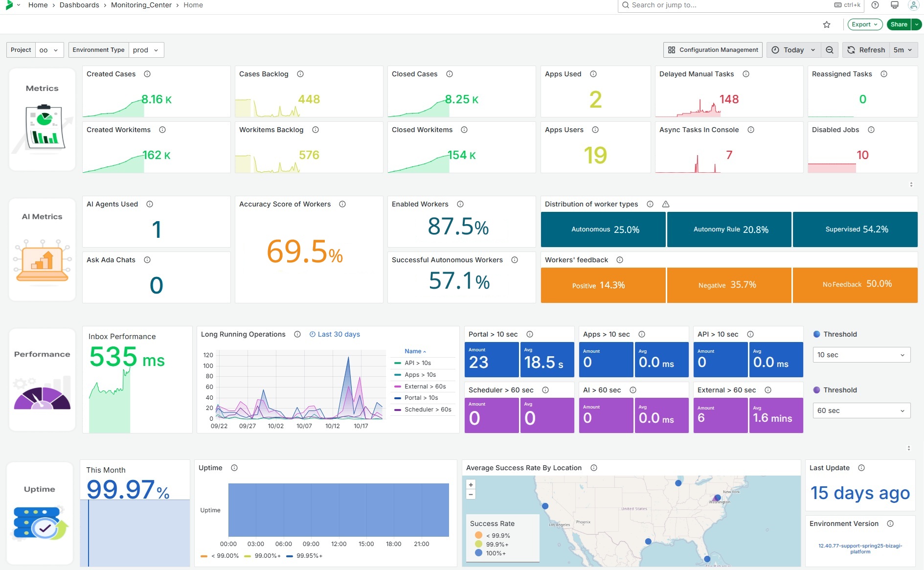Open the info tooltip on Created Cases
The width and height of the screenshot is (924, 570).
(147, 74)
